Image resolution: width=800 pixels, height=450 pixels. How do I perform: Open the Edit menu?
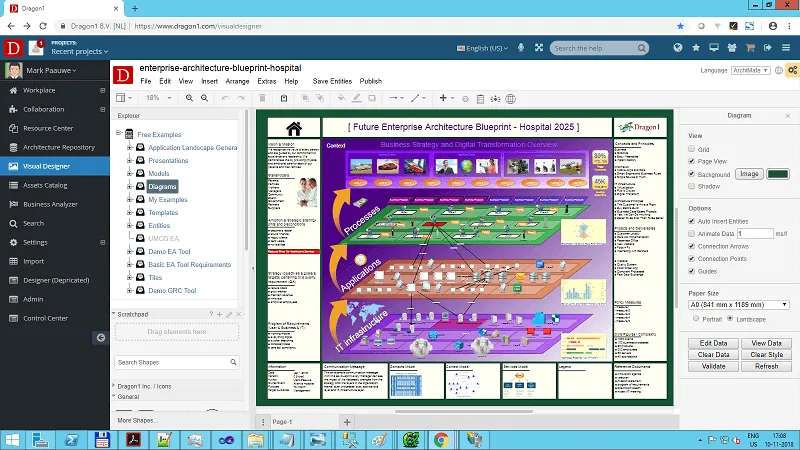pyautogui.click(x=165, y=81)
